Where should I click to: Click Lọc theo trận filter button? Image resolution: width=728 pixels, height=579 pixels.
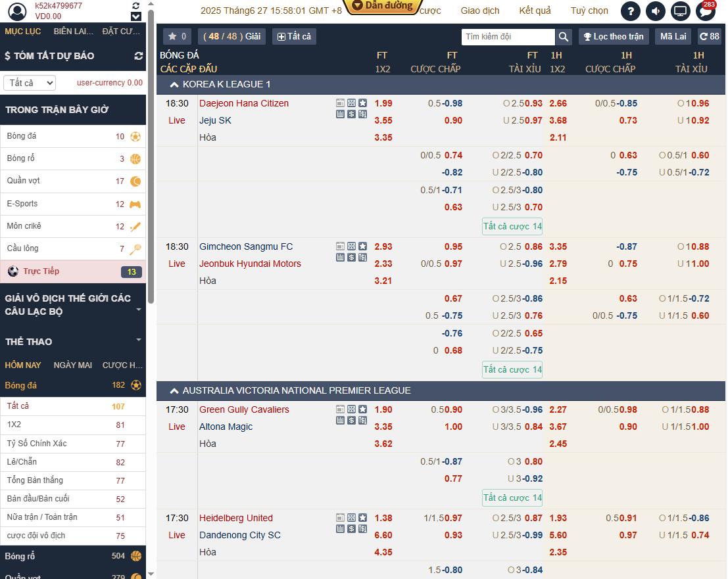pos(614,36)
